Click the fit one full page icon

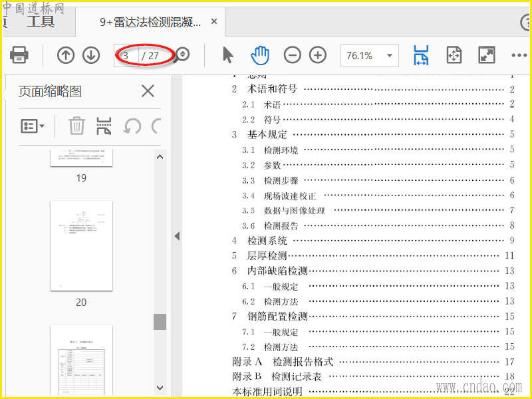pyautogui.click(x=454, y=55)
